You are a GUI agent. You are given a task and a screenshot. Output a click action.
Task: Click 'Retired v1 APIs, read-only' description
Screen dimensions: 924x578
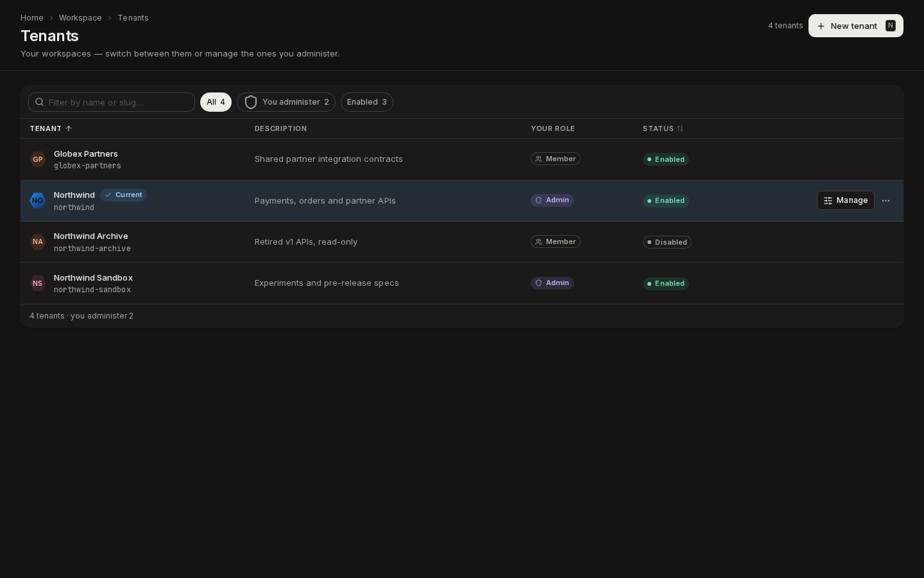click(306, 242)
